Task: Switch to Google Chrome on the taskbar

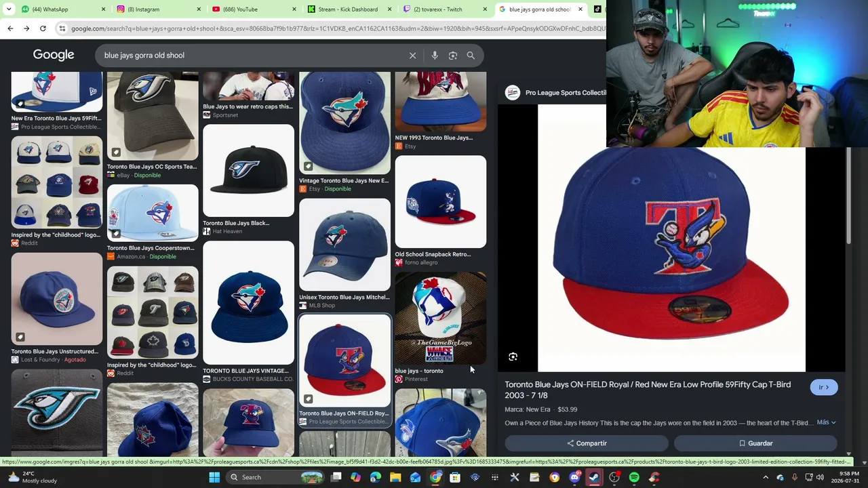Action: coord(435,477)
